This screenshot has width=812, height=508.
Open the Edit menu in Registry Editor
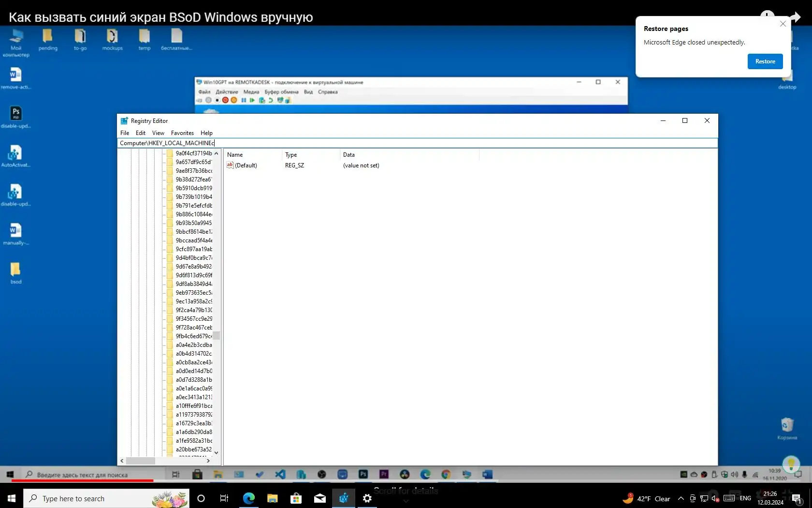141,133
